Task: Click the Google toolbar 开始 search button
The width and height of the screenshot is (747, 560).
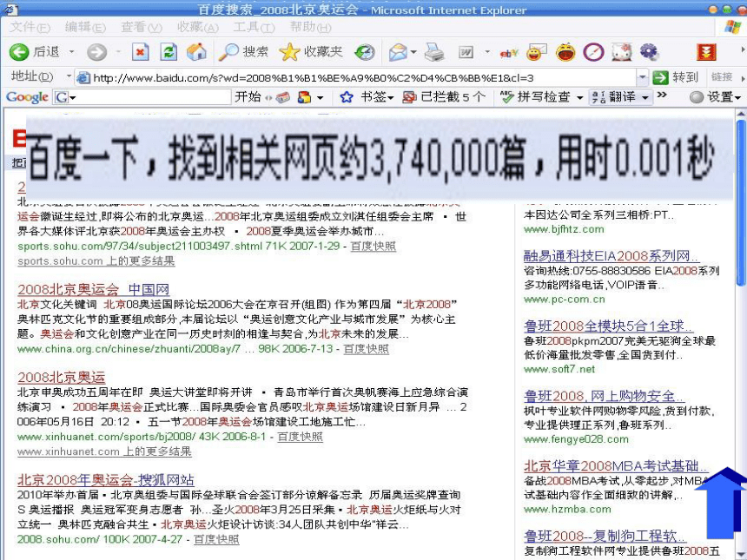Action: 248,97
